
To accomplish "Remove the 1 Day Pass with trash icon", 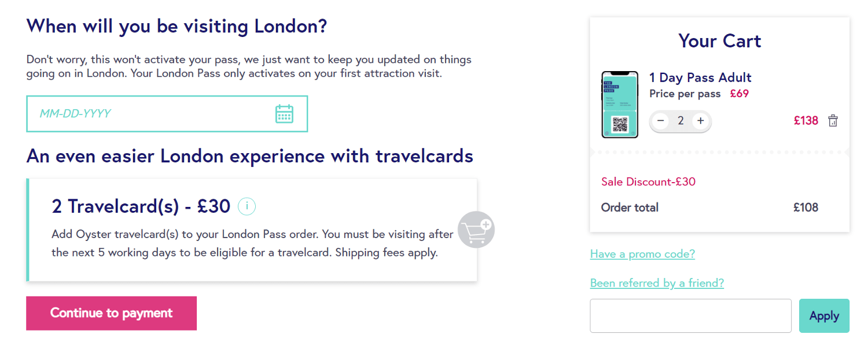I will point(833,121).
